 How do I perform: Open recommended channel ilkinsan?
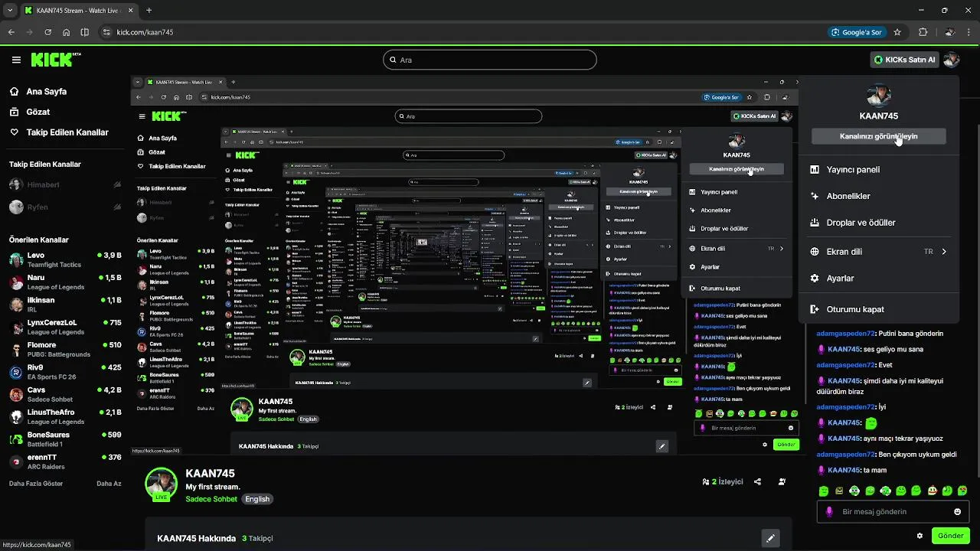click(x=65, y=304)
